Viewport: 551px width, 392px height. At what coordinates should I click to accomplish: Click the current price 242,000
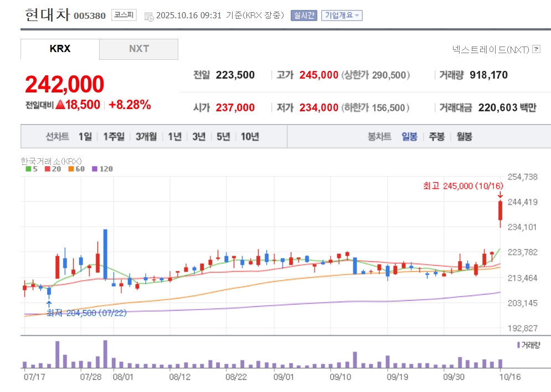tap(65, 84)
